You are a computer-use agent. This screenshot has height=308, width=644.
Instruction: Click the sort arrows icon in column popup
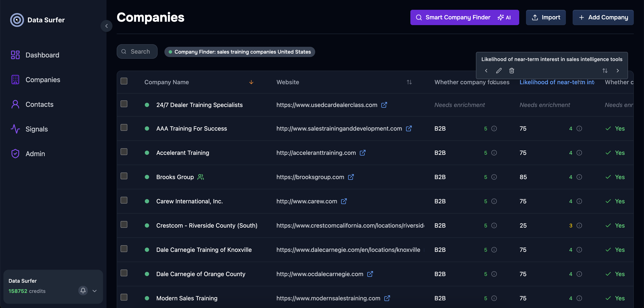pos(605,71)
